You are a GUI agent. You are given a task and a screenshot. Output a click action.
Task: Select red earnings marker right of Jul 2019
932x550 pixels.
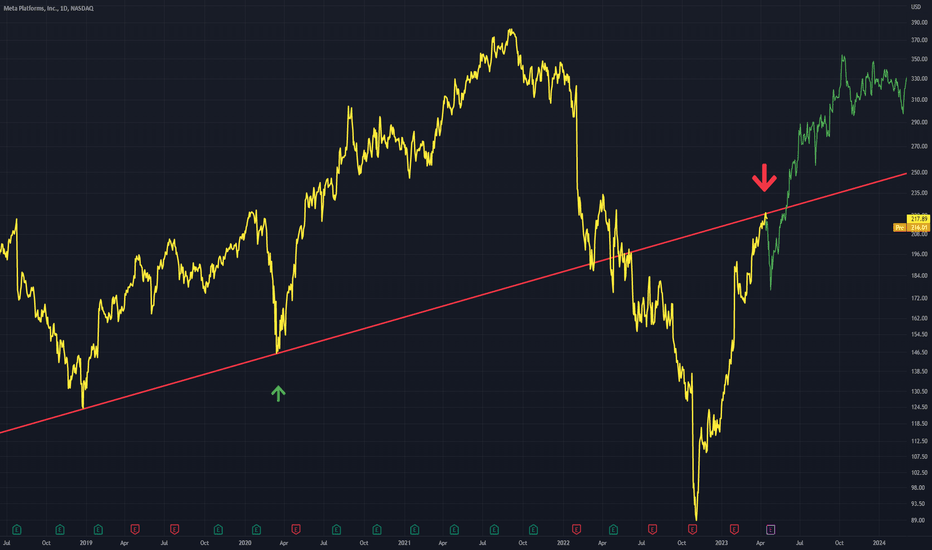tap(174, 529)
